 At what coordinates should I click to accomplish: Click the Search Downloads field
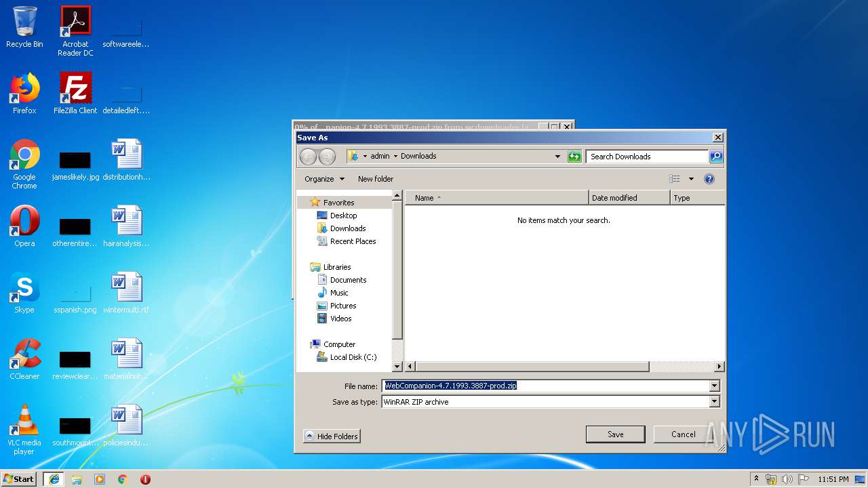[648, 157]
